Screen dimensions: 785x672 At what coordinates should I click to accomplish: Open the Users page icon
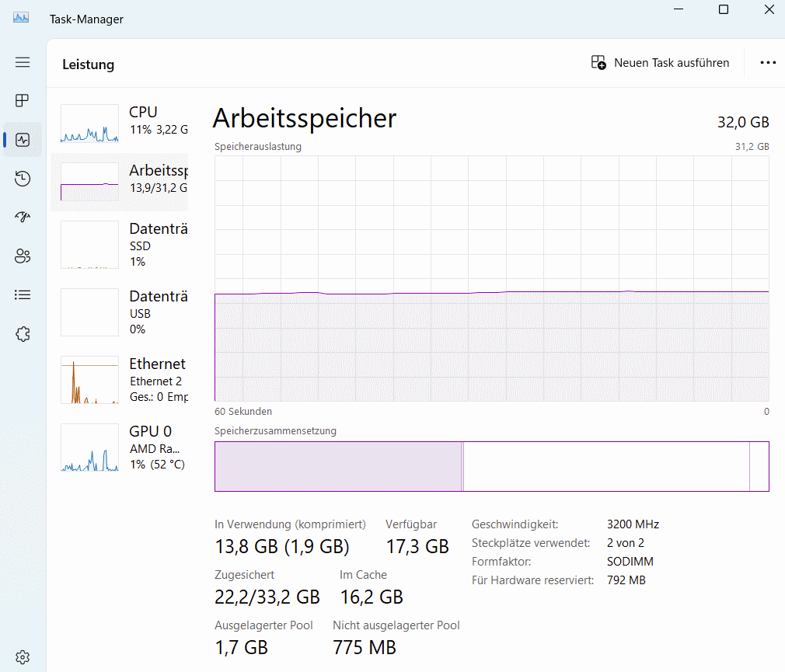pos(23,256)
